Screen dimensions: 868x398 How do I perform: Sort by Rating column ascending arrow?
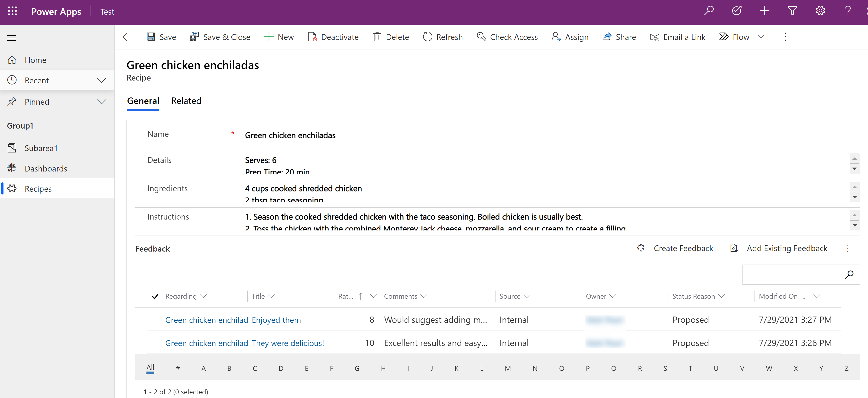pos(360,296)
